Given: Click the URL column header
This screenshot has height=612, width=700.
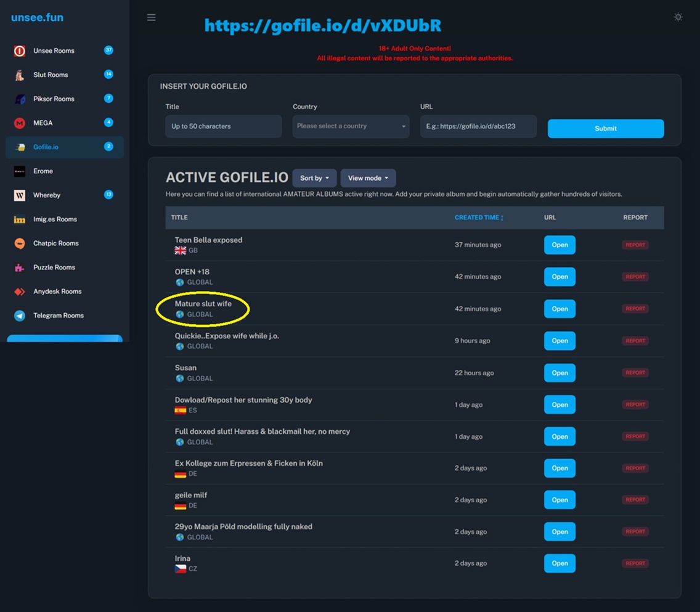Looking at the screenshot, I should click(x=550, y=218).
